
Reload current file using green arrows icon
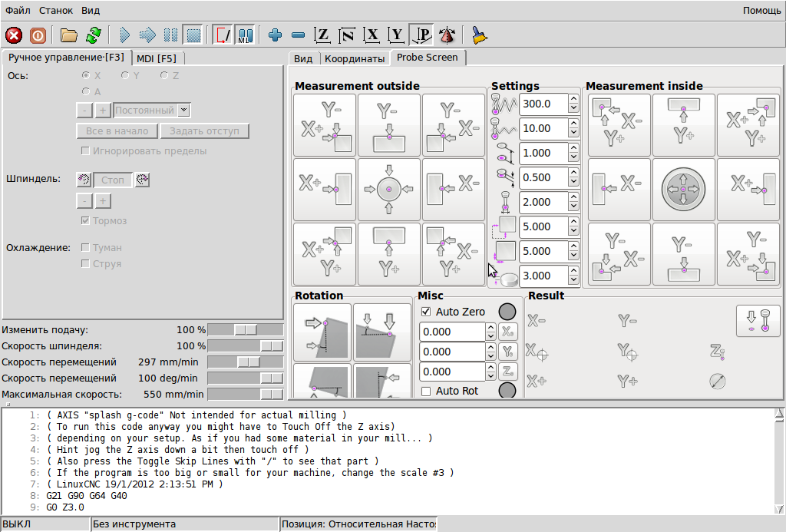[94, 35]
